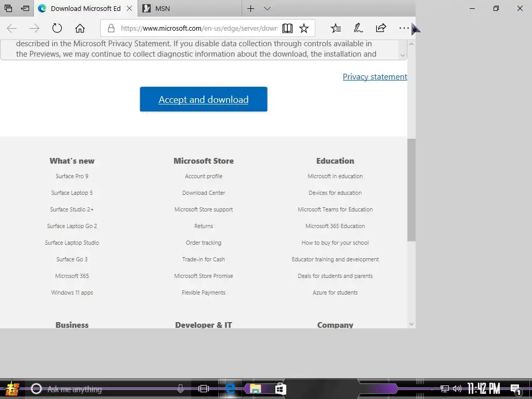Open Microsoft in education link
Screen dimensions: 532x399
point(335,176)
